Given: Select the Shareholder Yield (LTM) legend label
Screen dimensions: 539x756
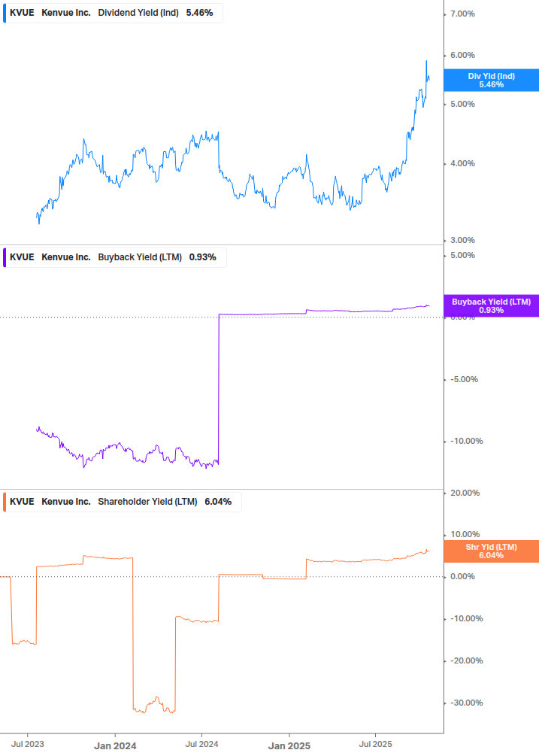Looking at the screenshot, I should [x=148, y=502].
